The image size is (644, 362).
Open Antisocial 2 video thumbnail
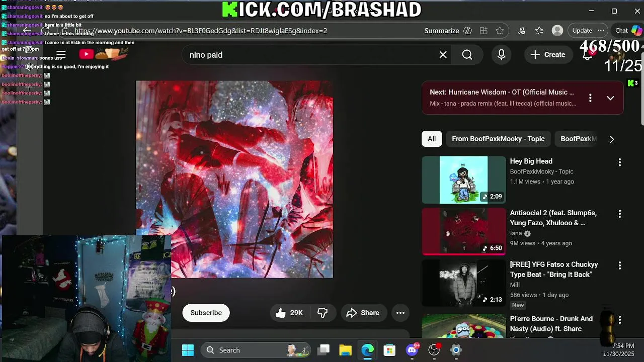[463, 231]
